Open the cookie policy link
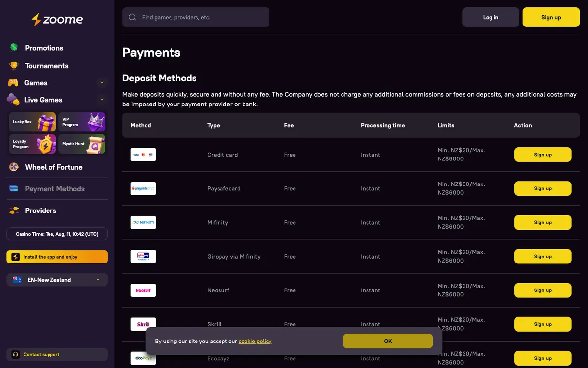The width and height of the screenshot is (588, 368). coord(255,341)
